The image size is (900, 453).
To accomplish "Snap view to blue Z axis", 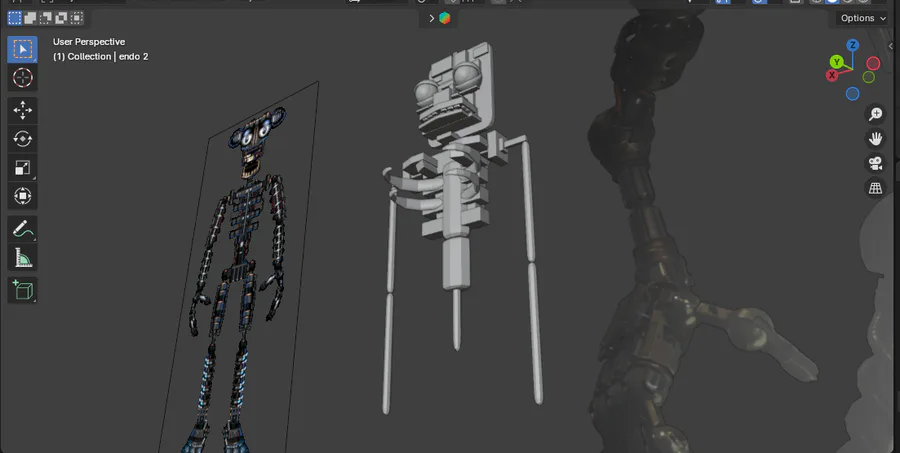I will tap(853, 45).
